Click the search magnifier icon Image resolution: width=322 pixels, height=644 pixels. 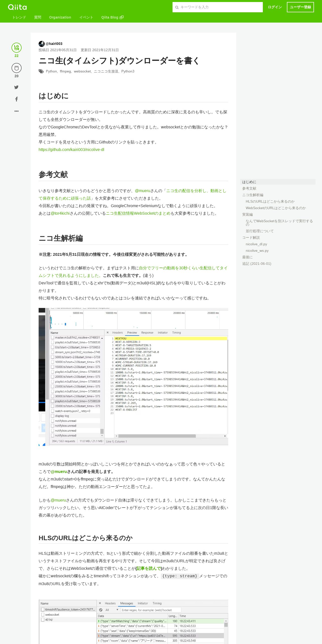click(x=177, y=7)
